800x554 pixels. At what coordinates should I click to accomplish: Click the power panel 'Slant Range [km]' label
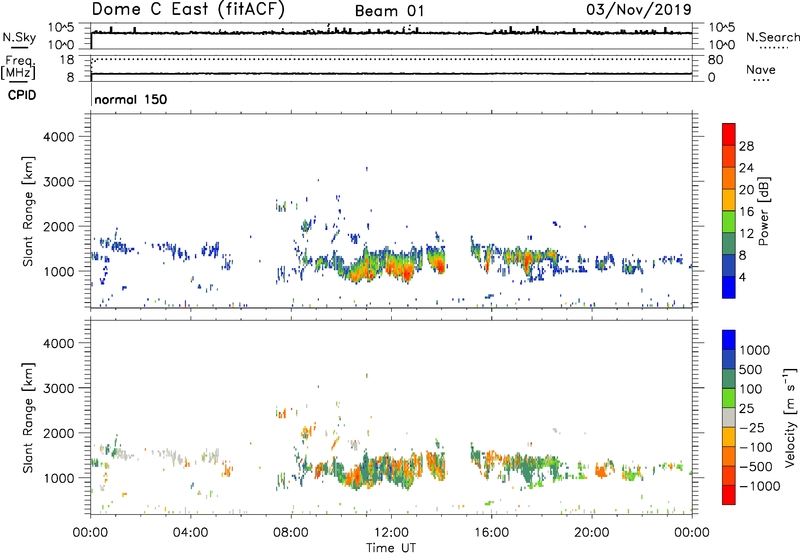(28, 211)
